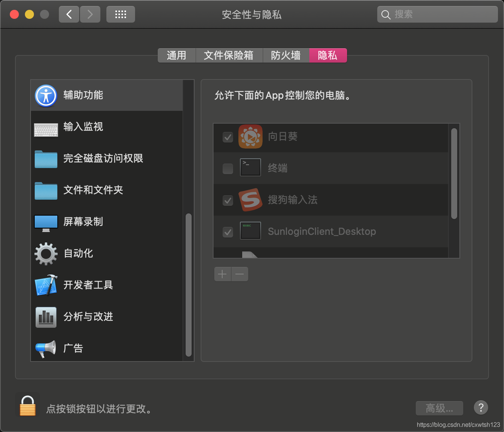This screenshot has width=504, height=432.
Task: Open 屏幕录制 via the monitor icon
Action: tap(46, 222)
